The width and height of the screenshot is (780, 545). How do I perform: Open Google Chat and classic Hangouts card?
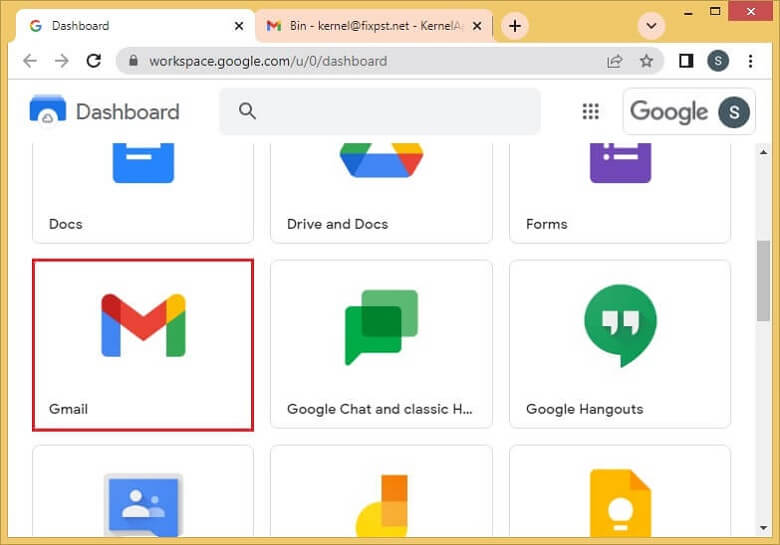pos(382,344)
